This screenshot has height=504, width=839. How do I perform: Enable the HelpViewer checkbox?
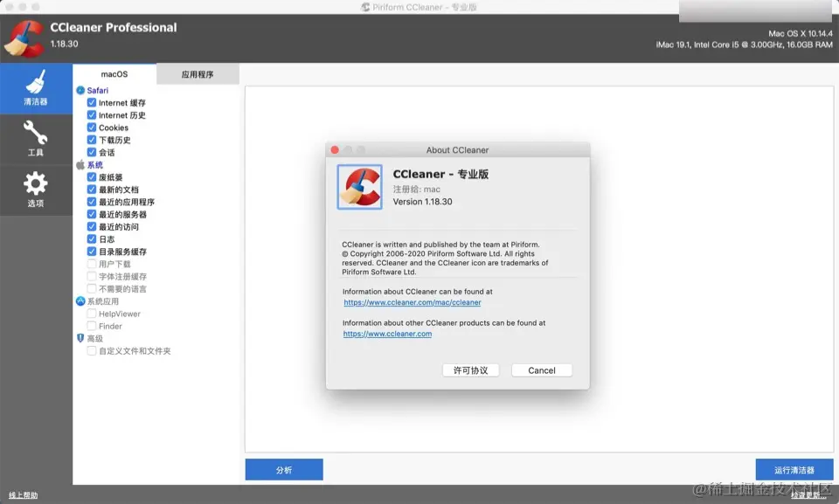pyautogui.click(x=92, y=314)
